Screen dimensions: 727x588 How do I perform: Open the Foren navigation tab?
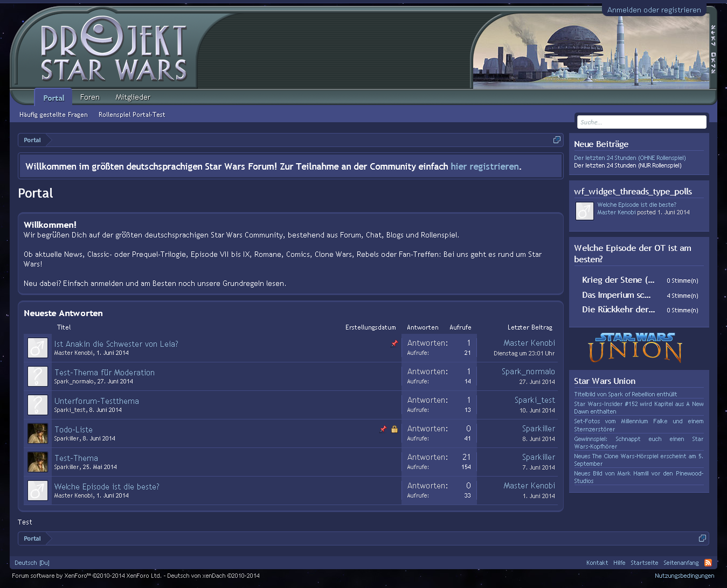pos(90,97)
